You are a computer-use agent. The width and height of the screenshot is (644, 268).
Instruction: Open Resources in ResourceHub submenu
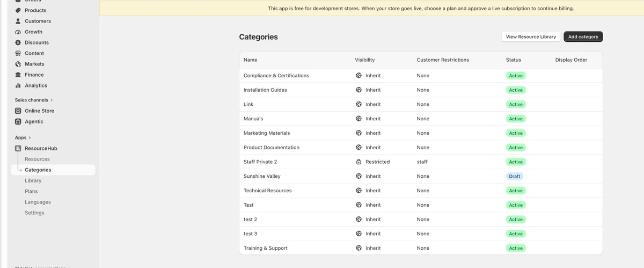(x=37, y=159)
